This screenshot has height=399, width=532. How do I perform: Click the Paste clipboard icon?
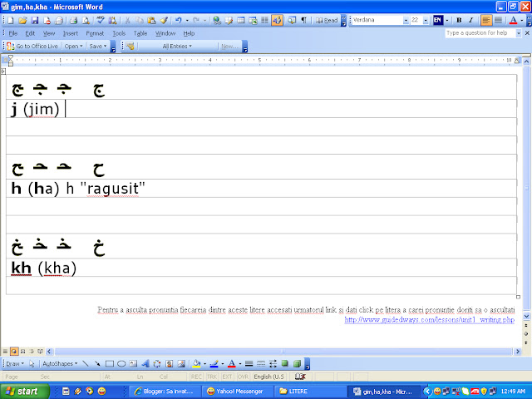(151, 20)
